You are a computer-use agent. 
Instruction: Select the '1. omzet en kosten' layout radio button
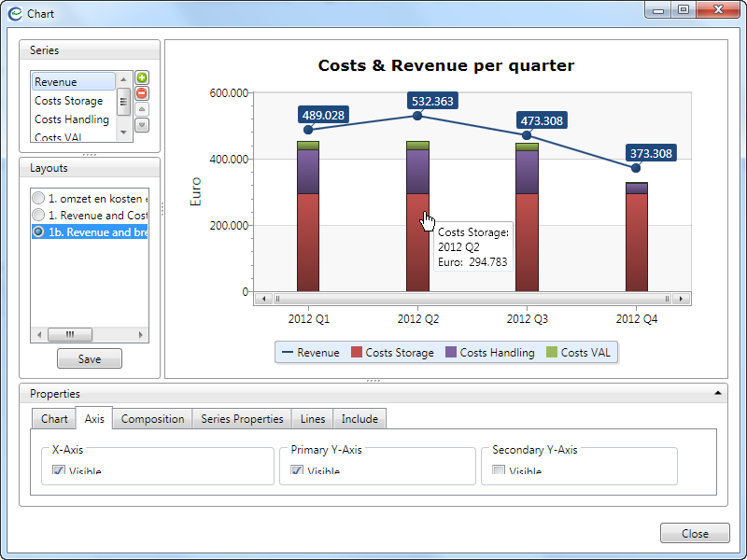38,199
